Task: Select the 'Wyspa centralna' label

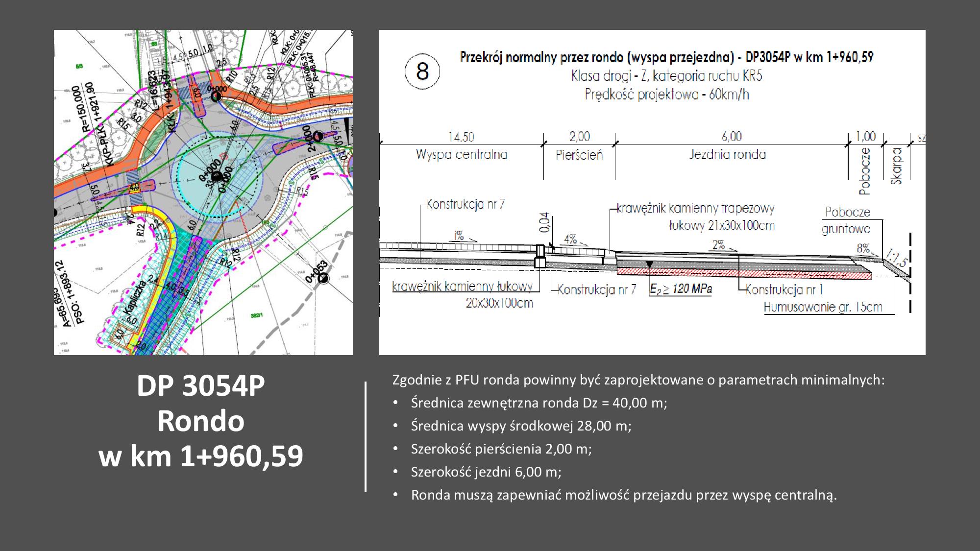Action: coord(462,155)
